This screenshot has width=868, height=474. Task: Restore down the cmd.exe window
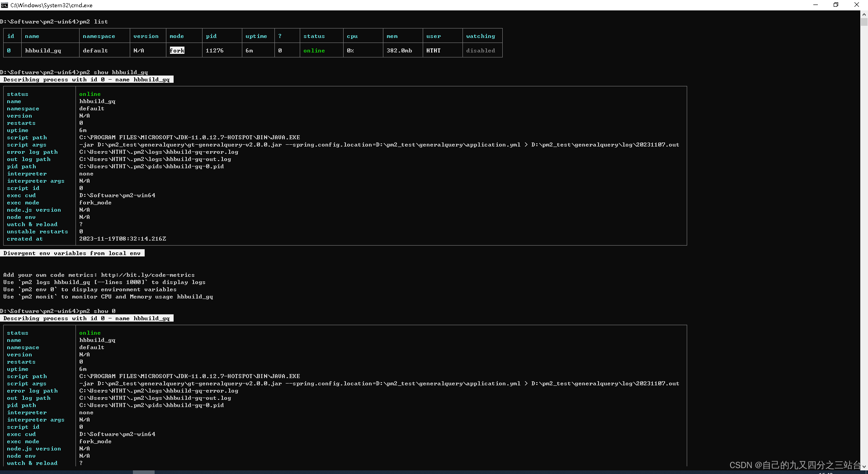(836, 5)
